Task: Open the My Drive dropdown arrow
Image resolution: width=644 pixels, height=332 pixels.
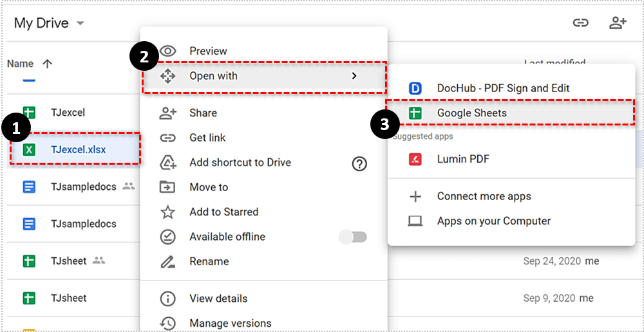Action: (x=80, y=24)
